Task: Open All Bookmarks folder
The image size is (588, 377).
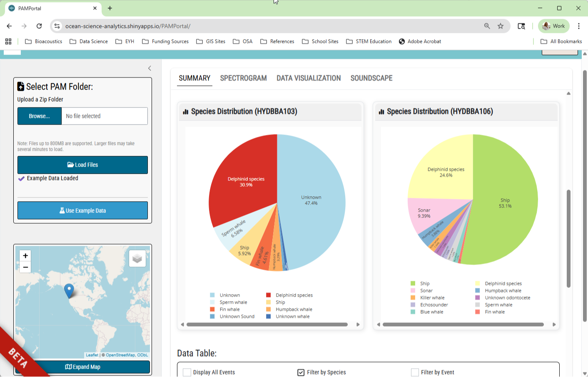Action: point(561,41)
